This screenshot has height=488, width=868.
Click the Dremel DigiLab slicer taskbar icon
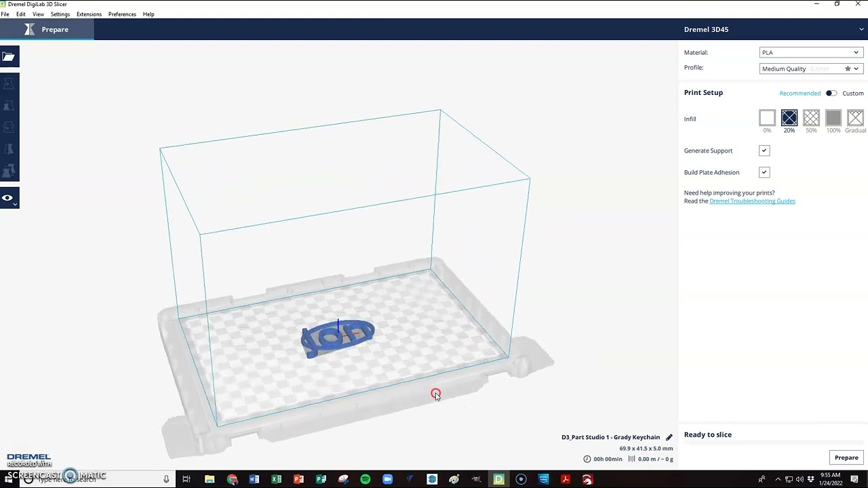click(499, 479)
